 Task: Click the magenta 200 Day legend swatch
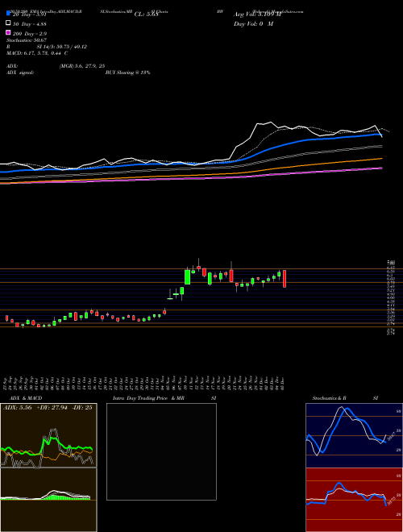point(9,32)
